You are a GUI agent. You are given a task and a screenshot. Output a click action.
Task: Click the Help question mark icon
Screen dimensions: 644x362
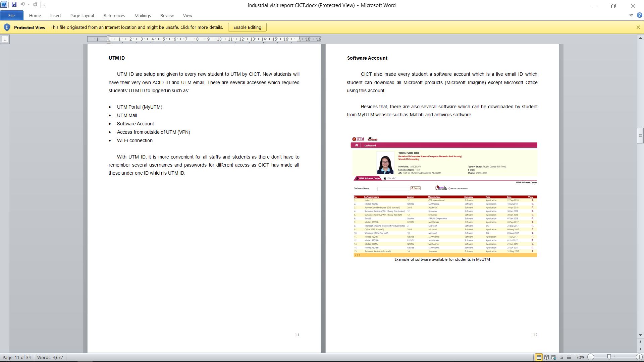pos(639,15)
